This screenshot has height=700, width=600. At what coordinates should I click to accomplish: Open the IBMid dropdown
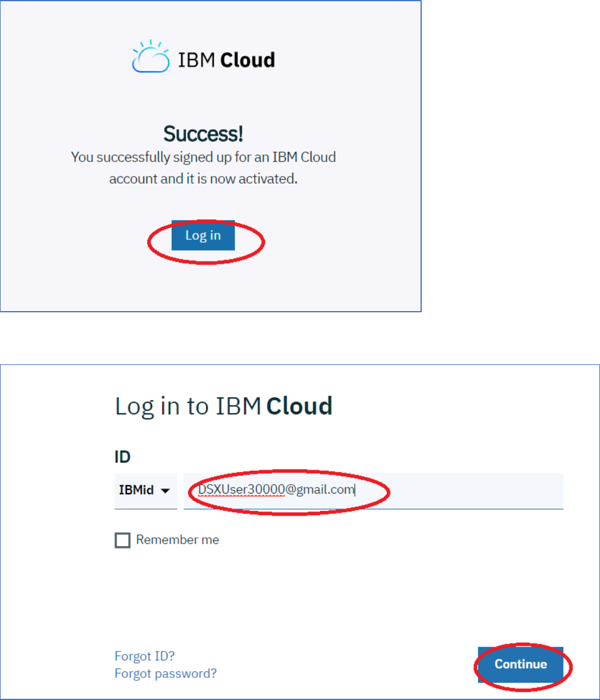[x=145, y=491]
